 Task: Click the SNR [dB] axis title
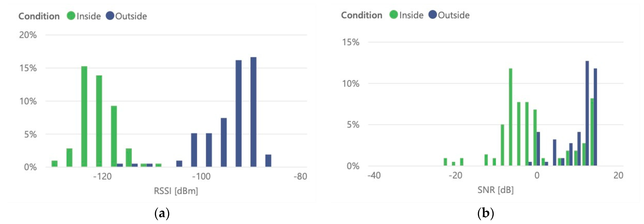pyautogui.click(x=495, y=190)
